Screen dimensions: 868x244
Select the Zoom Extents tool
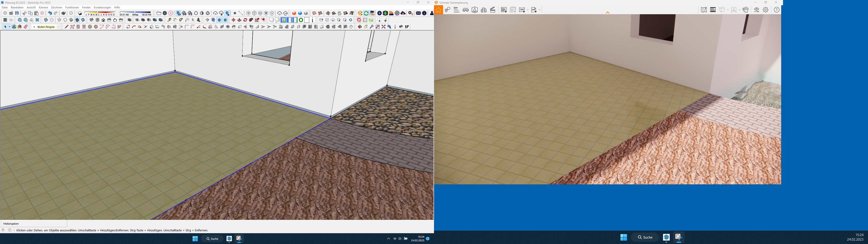(383, 27)
